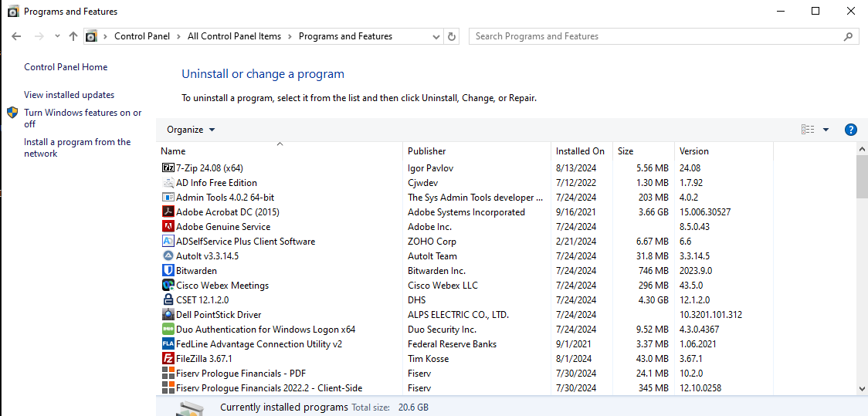868x416 pixels.
Task: Click install date 9/16/2021
Action: [576, 212]
